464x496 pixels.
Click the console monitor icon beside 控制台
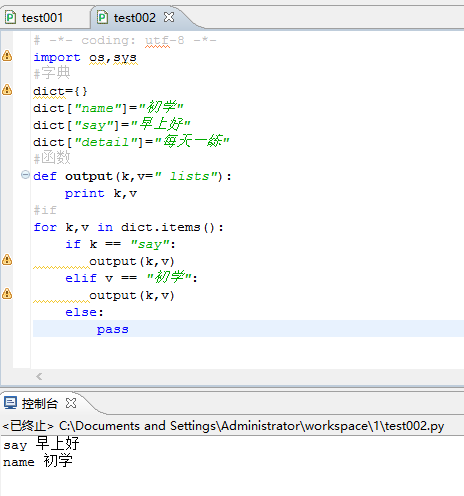[10, 403]
